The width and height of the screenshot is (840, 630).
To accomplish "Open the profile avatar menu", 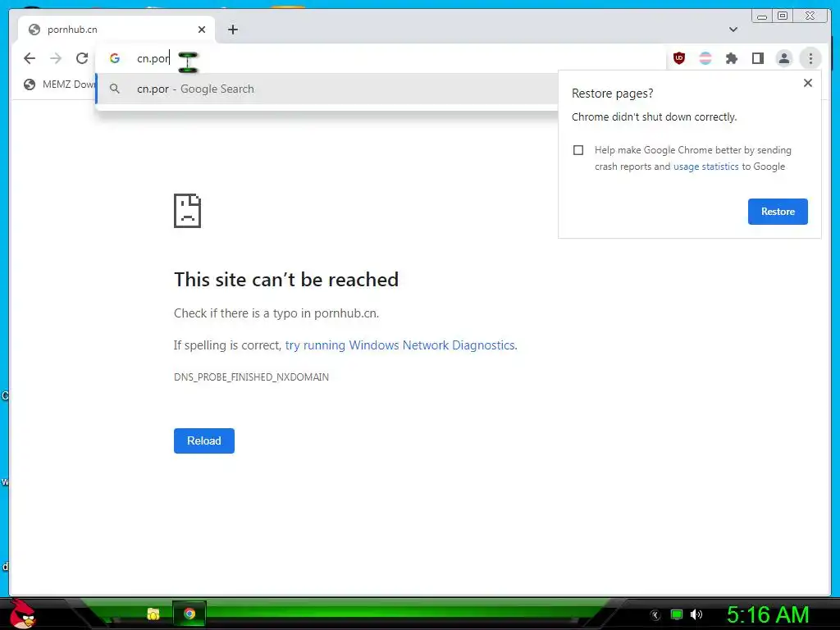I will tap(783, 58).
